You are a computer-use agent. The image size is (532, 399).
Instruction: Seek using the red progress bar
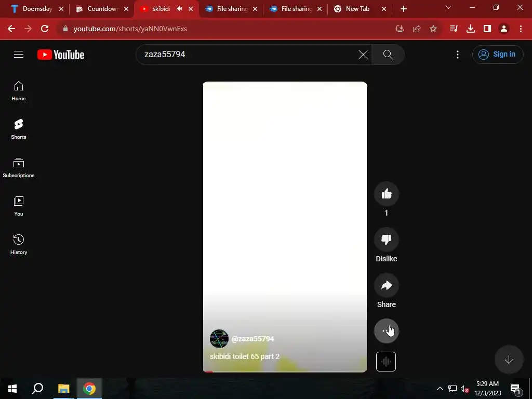pos(285,371)
